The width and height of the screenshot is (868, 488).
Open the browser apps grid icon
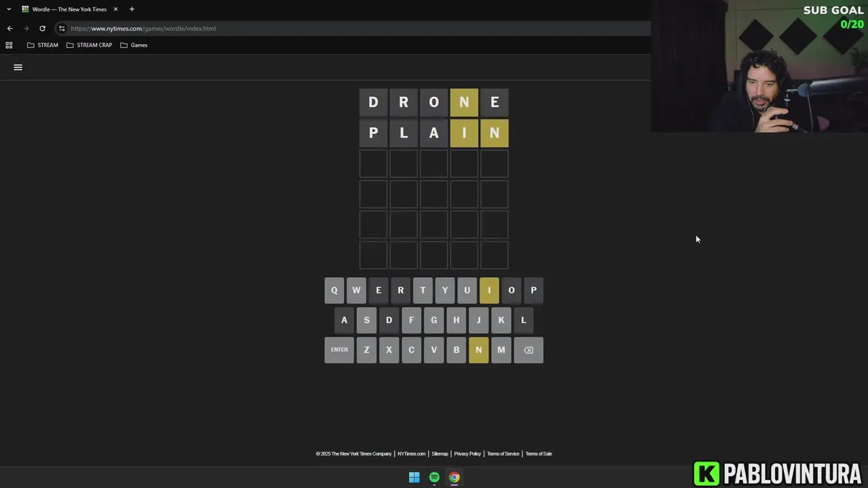point(9,45)
